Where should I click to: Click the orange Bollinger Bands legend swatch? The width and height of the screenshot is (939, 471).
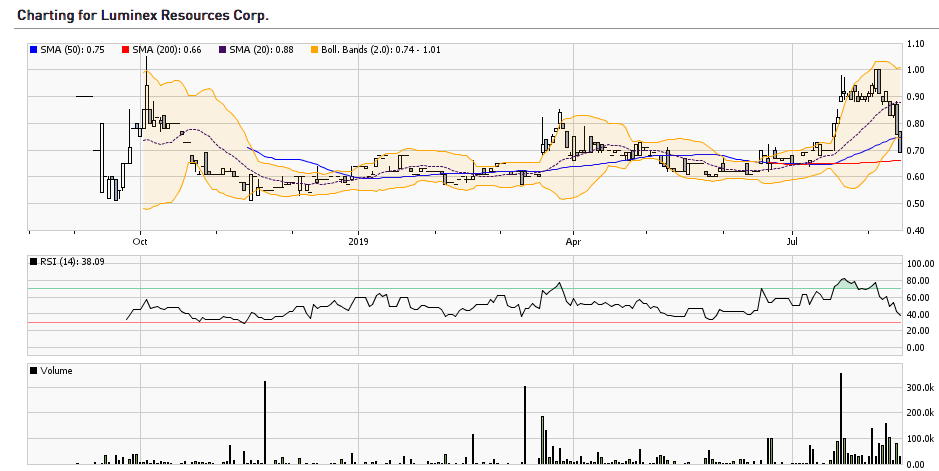(314, 50)
